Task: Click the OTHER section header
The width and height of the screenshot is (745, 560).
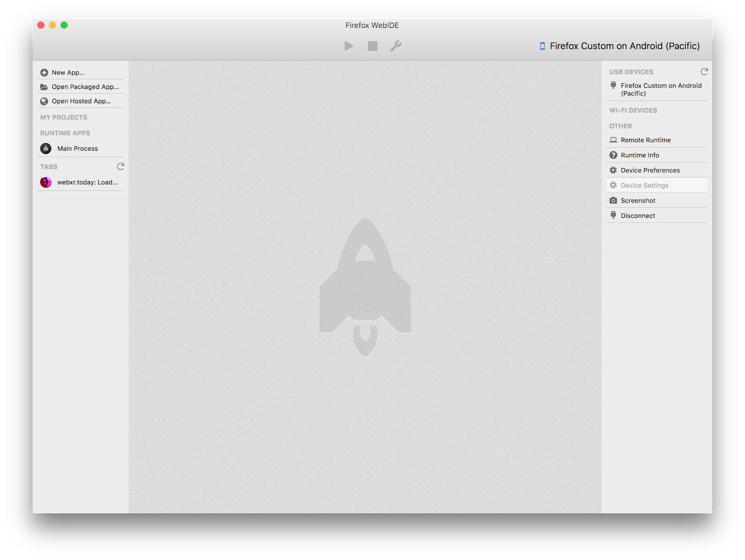Action: coord(621,126)
